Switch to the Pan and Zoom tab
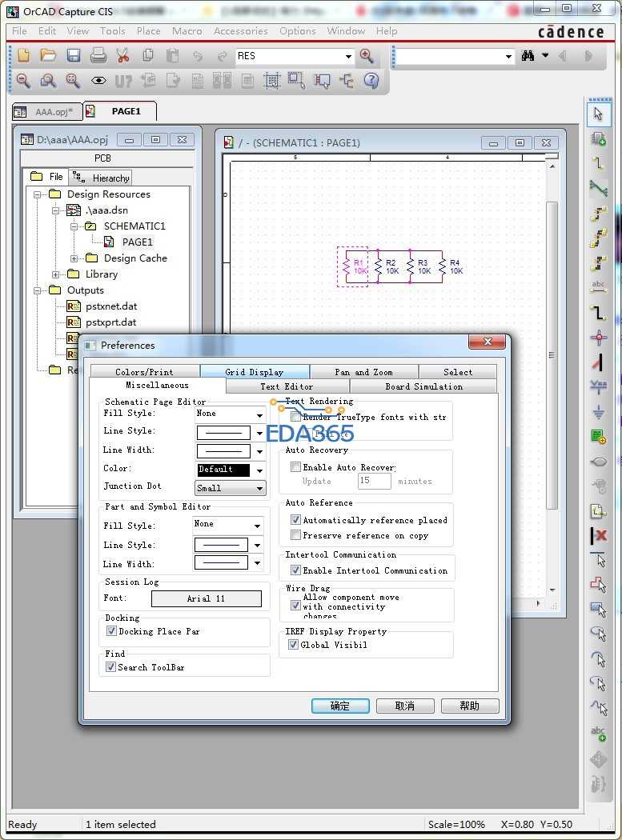 [363, 372]
